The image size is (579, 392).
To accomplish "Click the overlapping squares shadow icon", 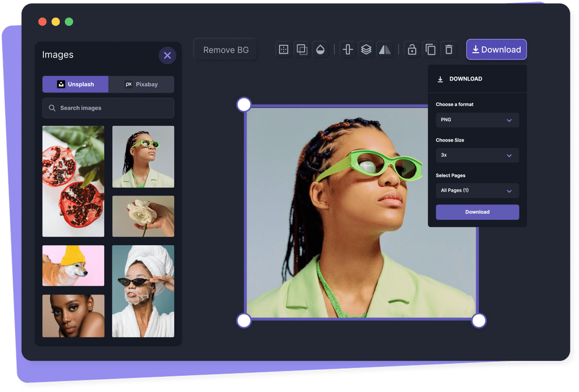I will point(302,49).
